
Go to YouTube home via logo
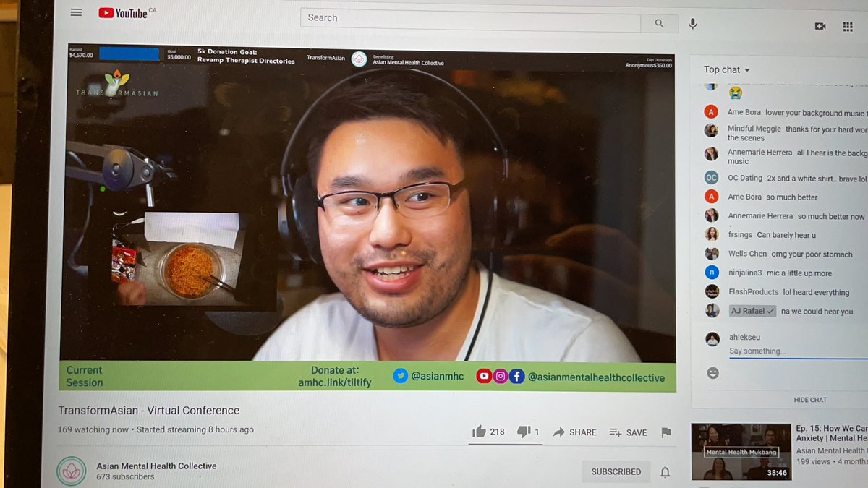tap(122, 13)
